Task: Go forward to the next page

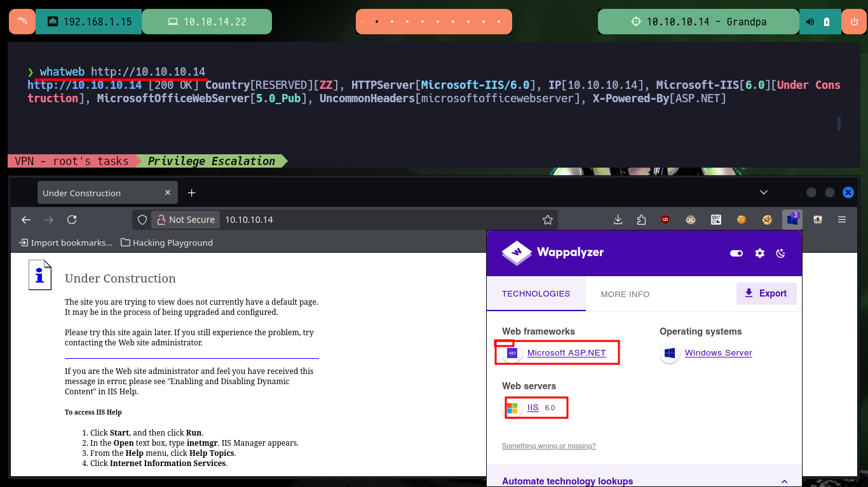Action: point(49,220)
